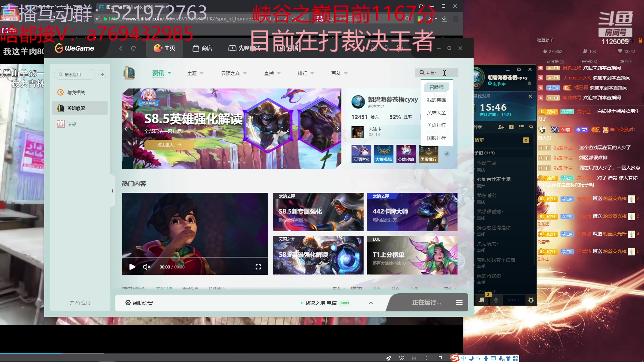Switch to 先锋测试 tab

click(244, 48)
